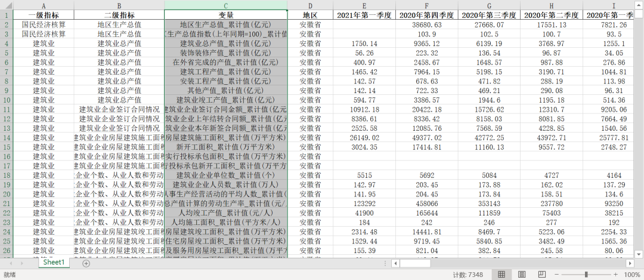The height and width of the screenshot is (280, 644).
Task: Select cell containing 17551.13
Action: (551, 24)
